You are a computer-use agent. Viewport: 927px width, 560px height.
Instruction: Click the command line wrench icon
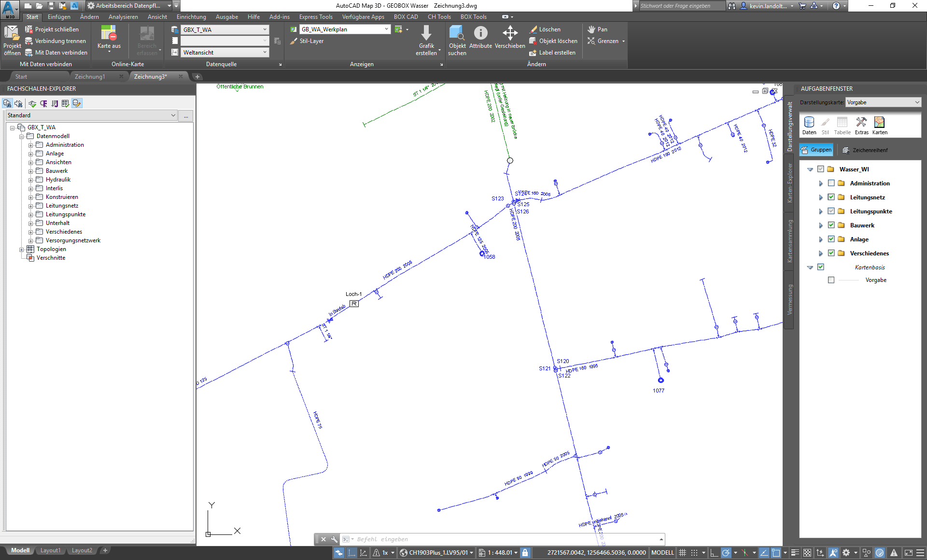(x=334, y=539)
